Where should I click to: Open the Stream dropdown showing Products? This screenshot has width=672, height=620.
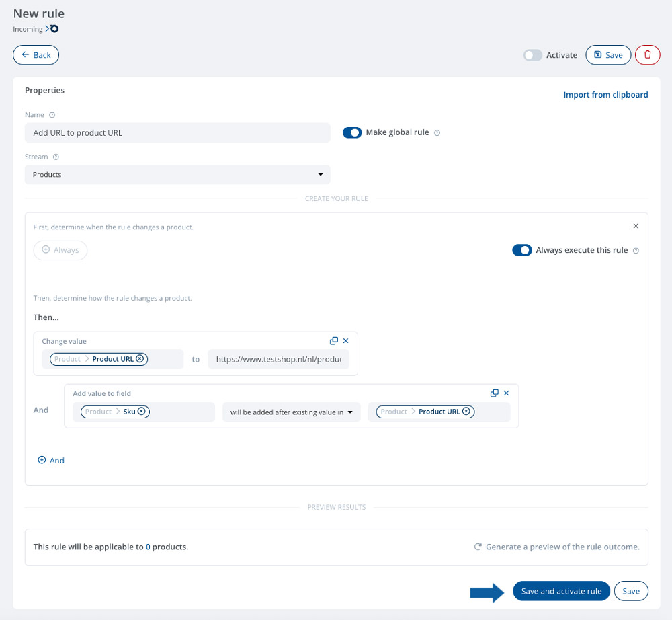(x=177, y=175)
